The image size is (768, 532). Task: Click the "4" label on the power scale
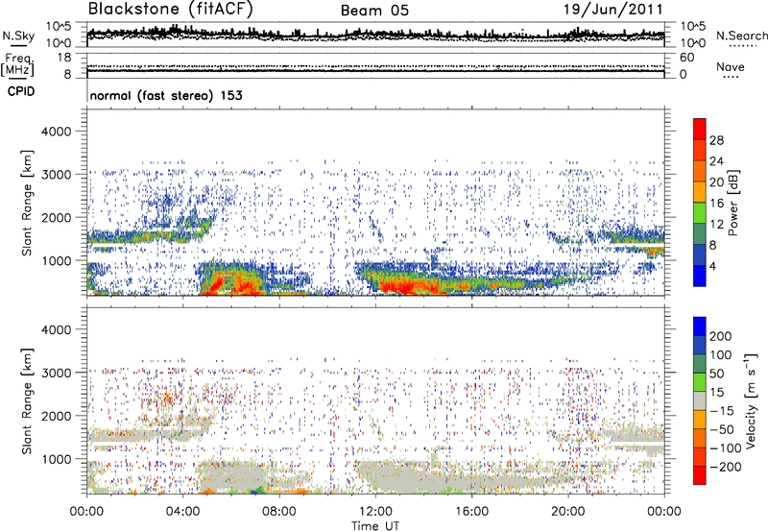[712, 266]
